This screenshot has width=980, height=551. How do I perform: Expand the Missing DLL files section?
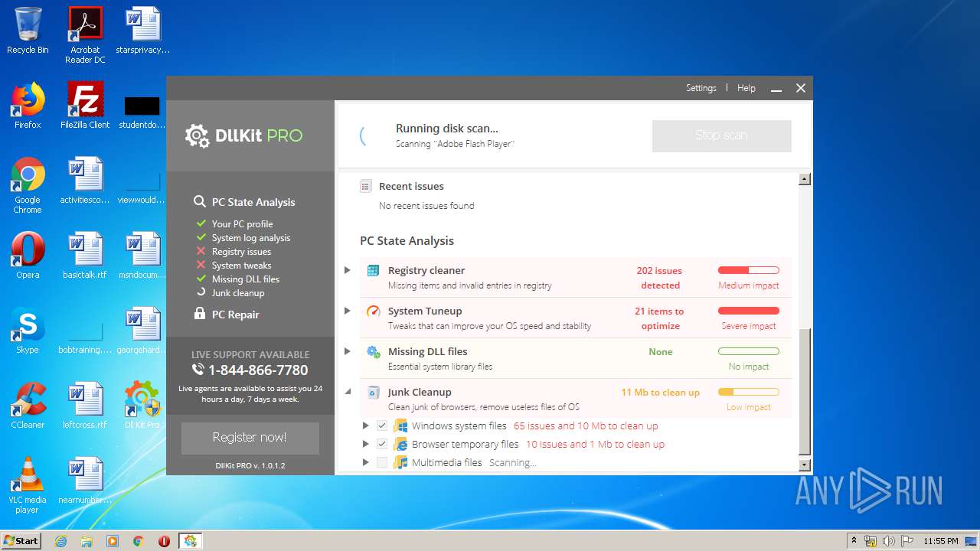[347, 351]
